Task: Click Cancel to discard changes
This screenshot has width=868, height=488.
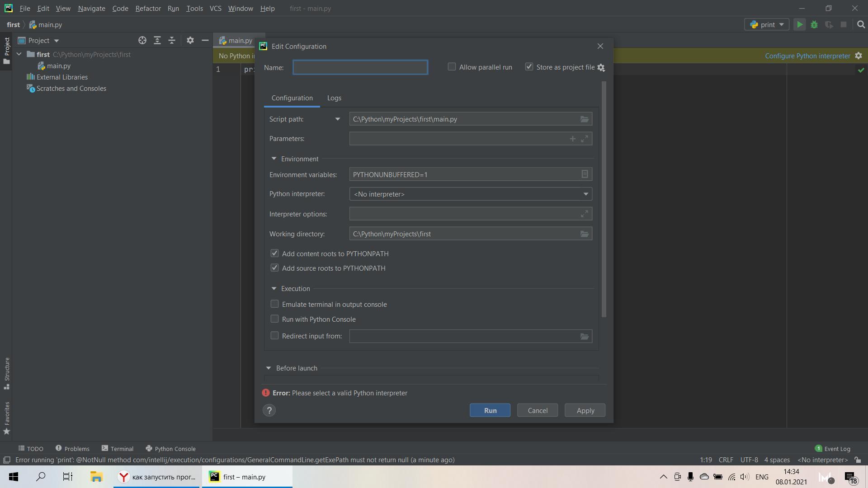Action: tap(537, 410)
